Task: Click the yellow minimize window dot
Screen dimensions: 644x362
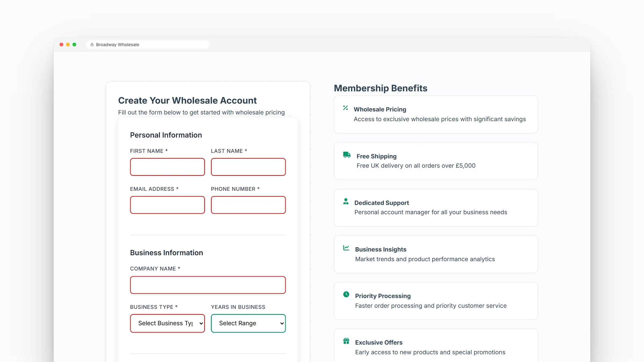Action: [x=68, y=45]
